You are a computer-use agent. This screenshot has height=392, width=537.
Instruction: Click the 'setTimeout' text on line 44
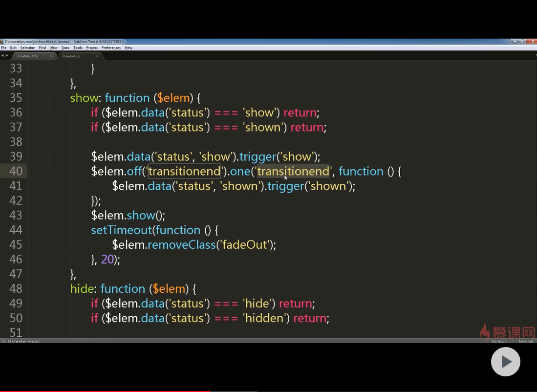pos(121,230)
